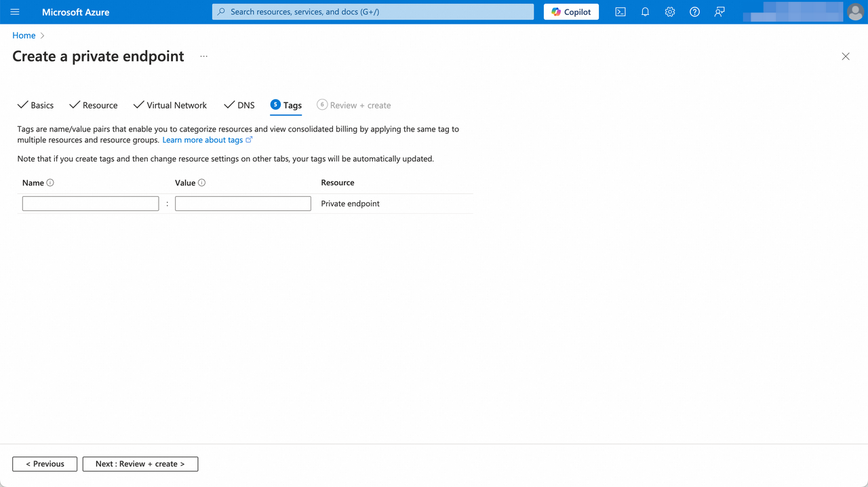Open the Help pane
Screen dimensions: 868x487
pos(694,12)
